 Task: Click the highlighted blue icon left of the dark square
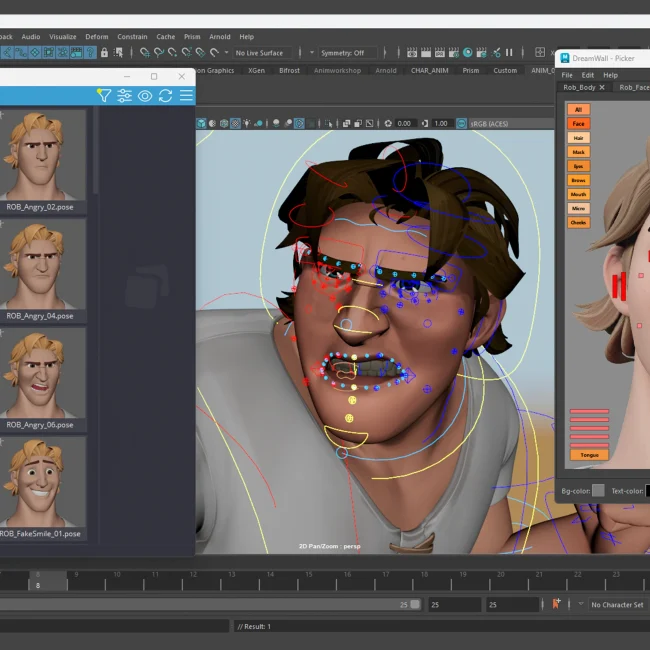coord(299,123)
